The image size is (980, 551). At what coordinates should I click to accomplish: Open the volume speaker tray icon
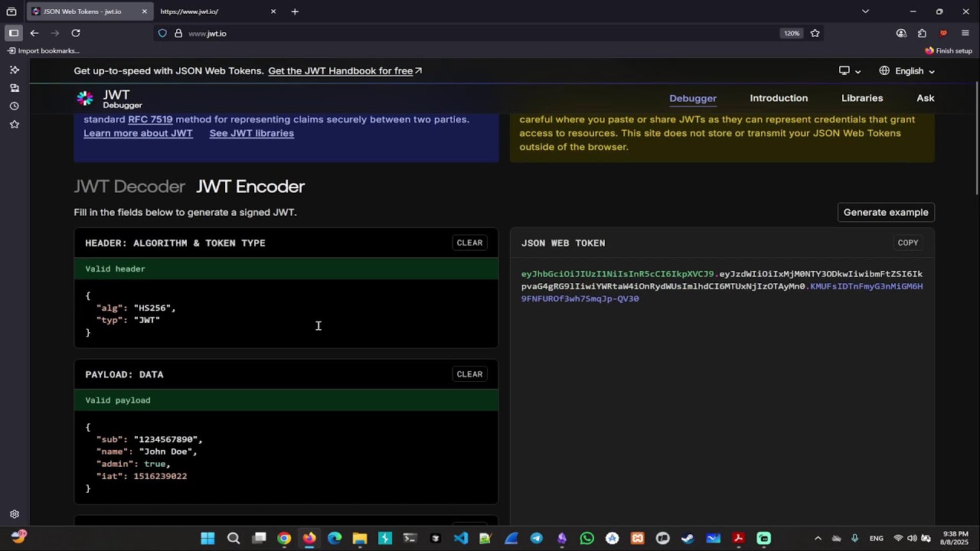pyautogui.click(x=912, y=538)
